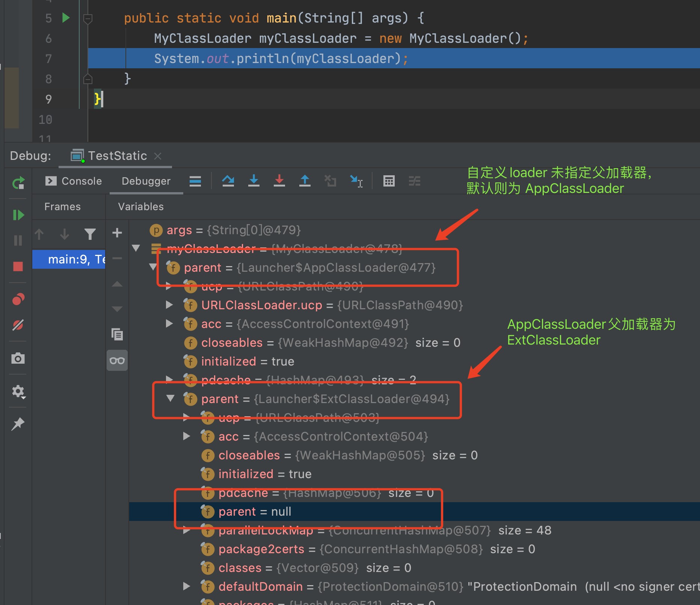700x605 pixels.
Task: Collapse parent Launcher$ExtClassLoader@494 node
Action: pyautogui.click(x=170, y=398)
